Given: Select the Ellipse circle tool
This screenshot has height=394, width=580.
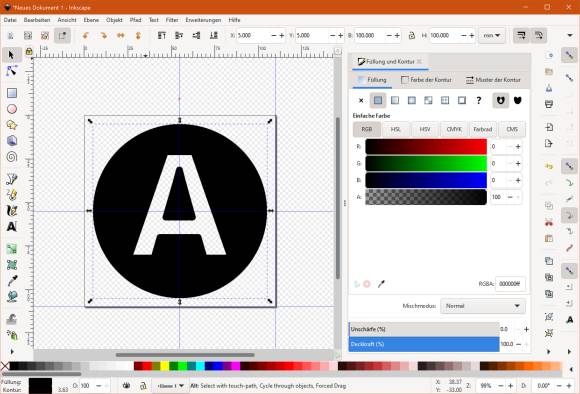Looking at the screenshot, I should pyautogui.click(x=12, y=109).
